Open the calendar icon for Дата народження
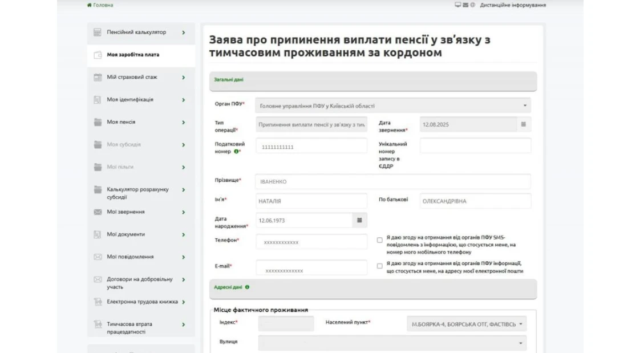 [x=359, y=220]
